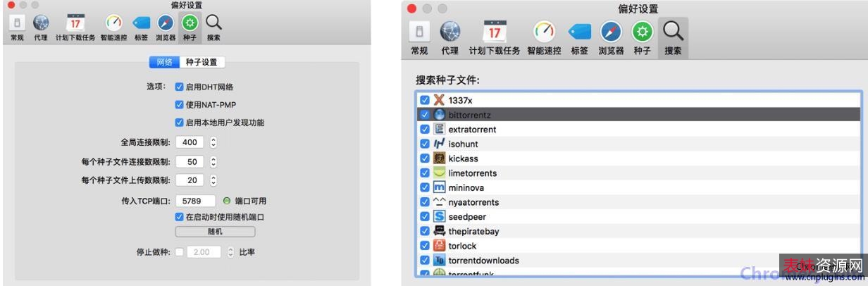Screen dimensions: 868x286
Task: Select the extratorrent row text
Action: tap(472, 130)
